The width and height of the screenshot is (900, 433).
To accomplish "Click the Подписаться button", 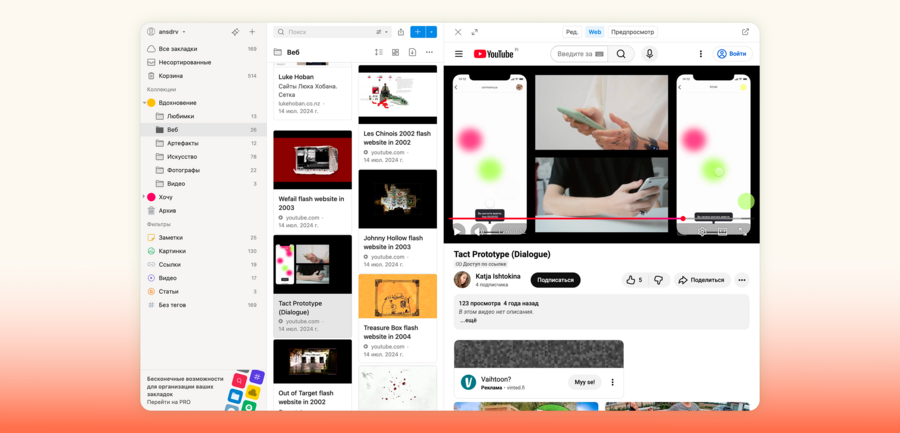I will coord(555,280).
